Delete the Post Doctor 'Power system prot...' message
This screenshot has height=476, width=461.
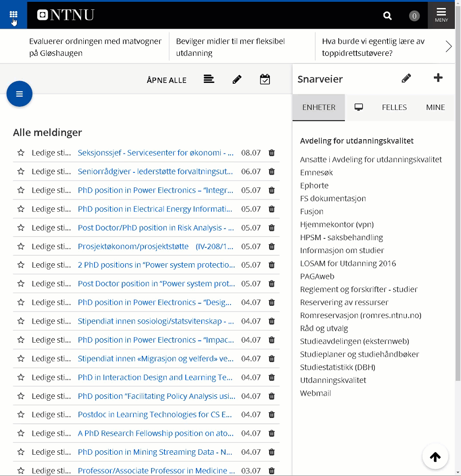(x=271, y=284)
